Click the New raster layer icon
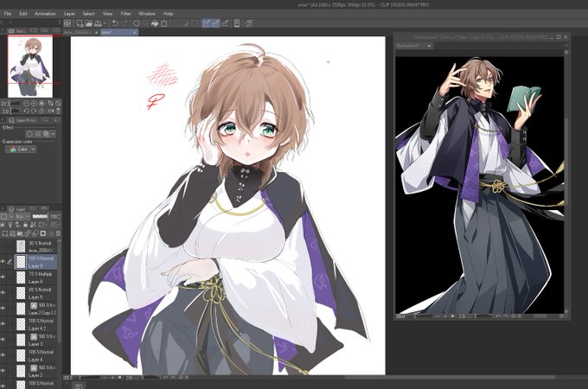 [x=5, y=233]
